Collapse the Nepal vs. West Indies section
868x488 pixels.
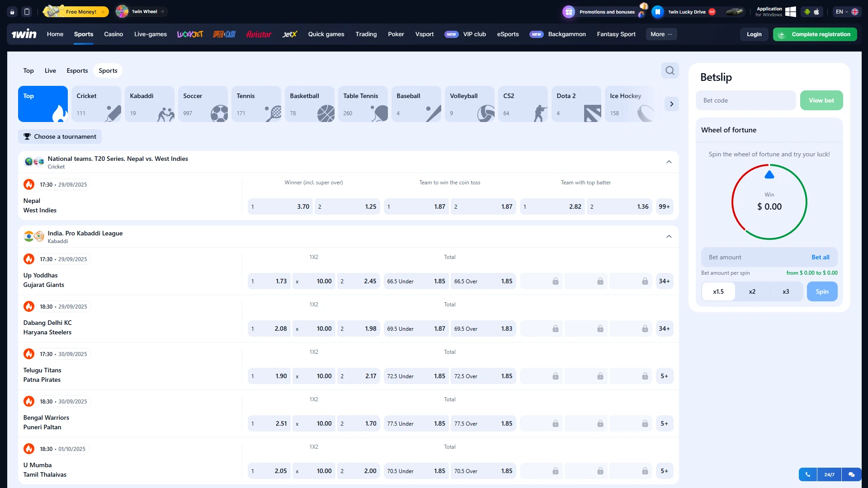pos(669,162)
